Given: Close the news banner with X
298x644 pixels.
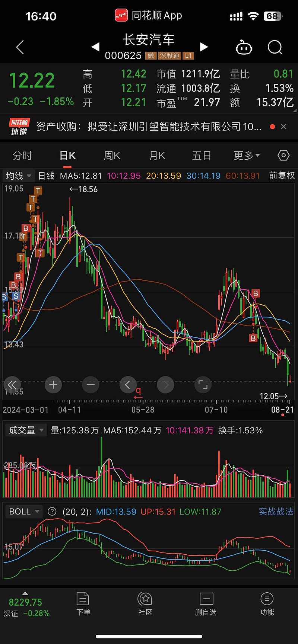Looking at the screenshot, I should [x=283, y=127].
